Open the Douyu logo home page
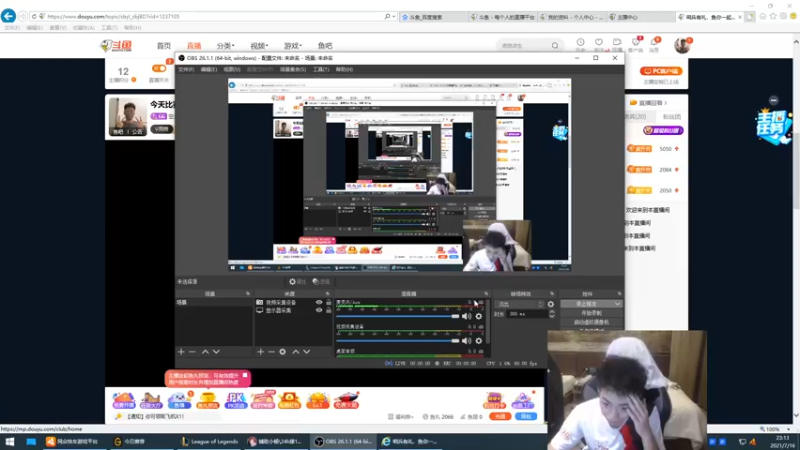 click(x=117, y=46)
